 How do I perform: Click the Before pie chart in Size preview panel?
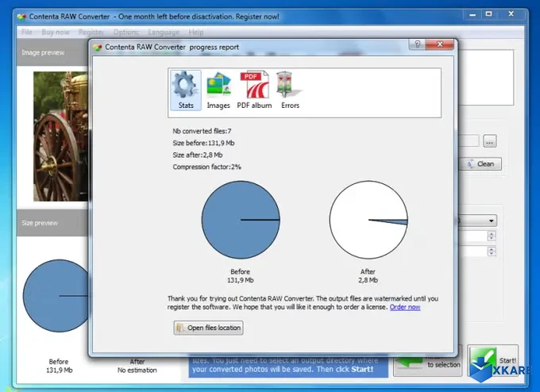coord(56,296)
